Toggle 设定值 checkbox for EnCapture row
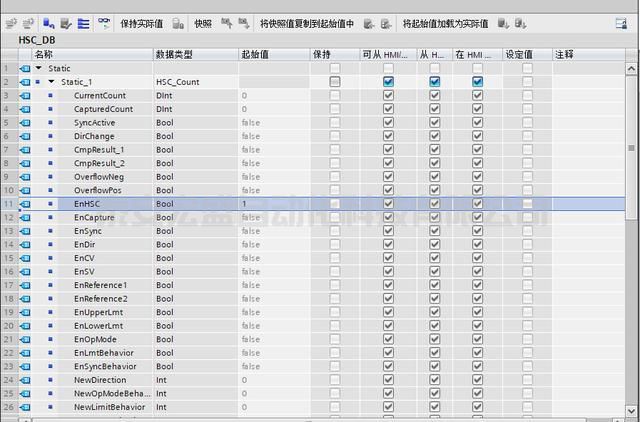Viewport: 640px width, 422px height. tap(527, 217)
